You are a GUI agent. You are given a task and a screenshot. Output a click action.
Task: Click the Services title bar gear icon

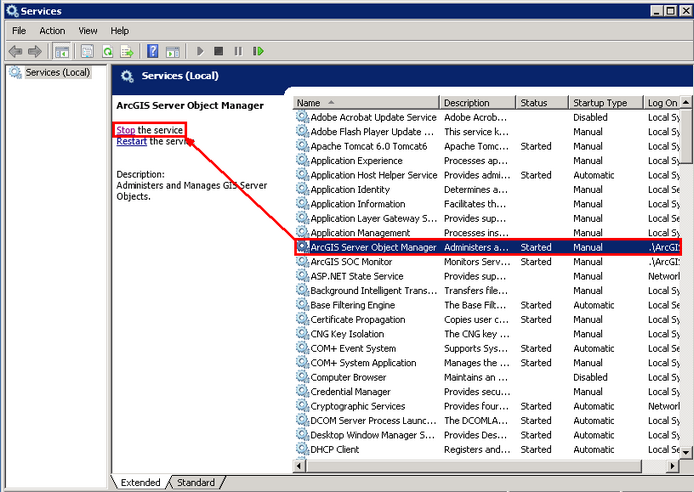[x=12, y=11]
